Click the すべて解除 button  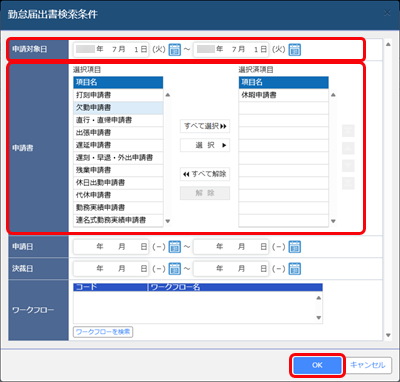(205, 174)
